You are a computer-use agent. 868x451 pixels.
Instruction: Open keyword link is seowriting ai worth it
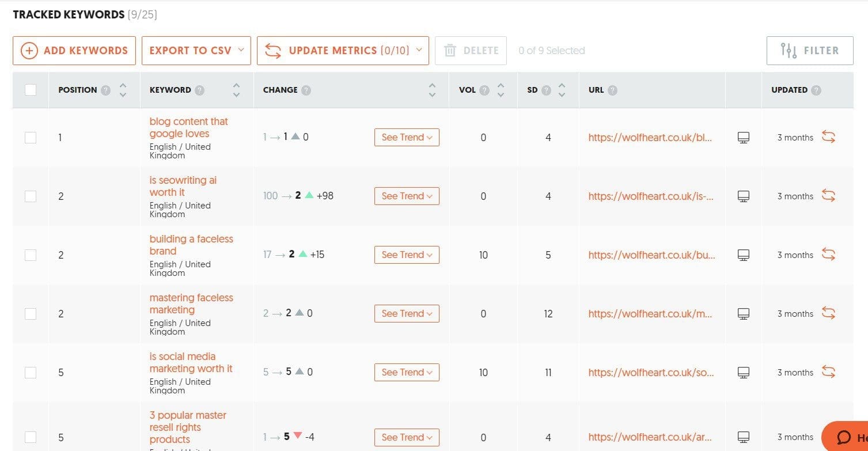pyautogui.click(x=183, y=186)
